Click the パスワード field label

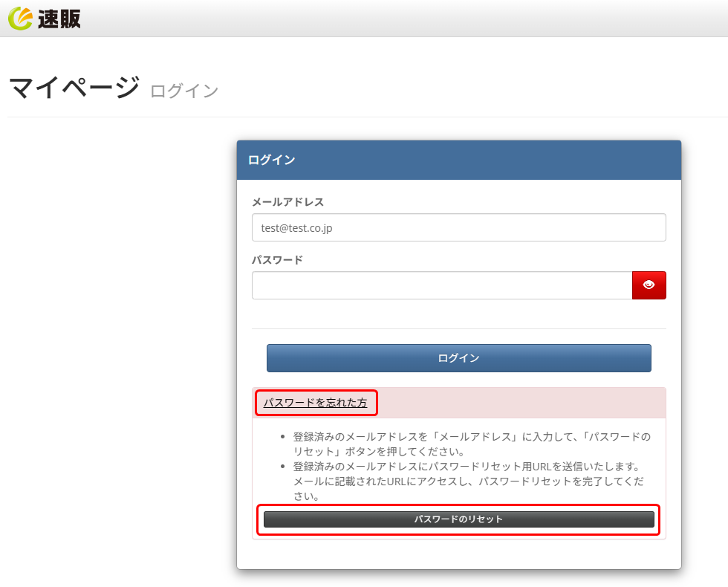pyautogui.click(x=277, y=260)
